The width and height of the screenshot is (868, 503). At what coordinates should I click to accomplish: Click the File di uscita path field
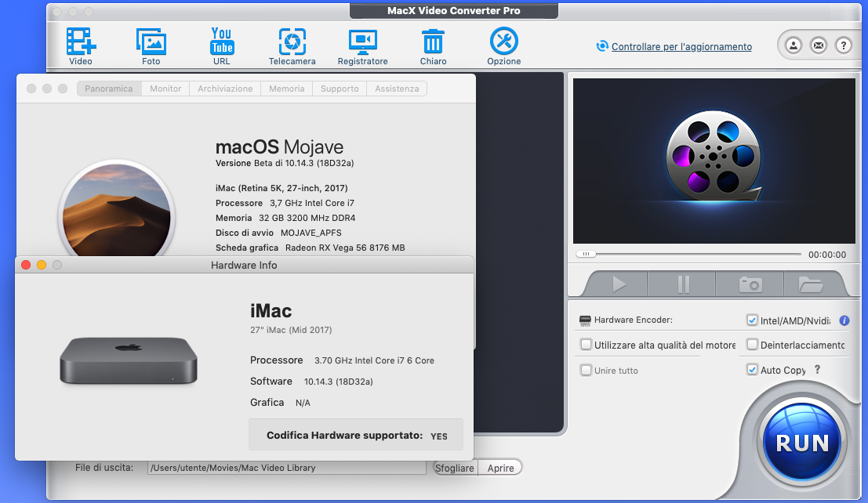pyautogui.click(x=287, y=468)
